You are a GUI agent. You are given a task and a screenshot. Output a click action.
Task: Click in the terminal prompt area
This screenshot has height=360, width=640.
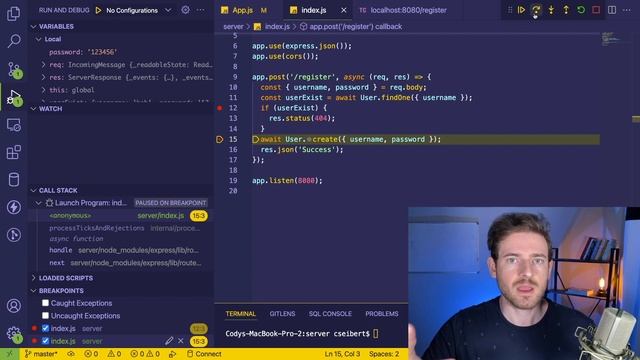[312, 333]
